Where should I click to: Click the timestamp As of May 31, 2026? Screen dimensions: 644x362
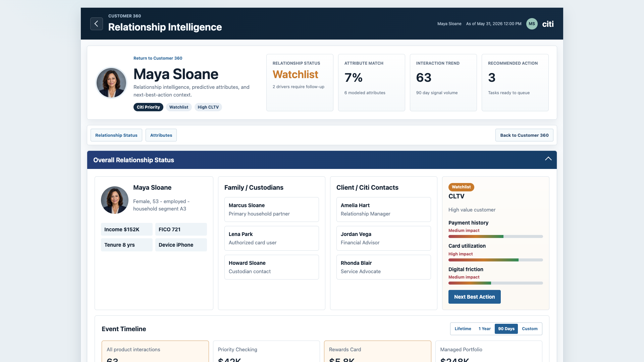pyautogui.click(x=494, y=24)
